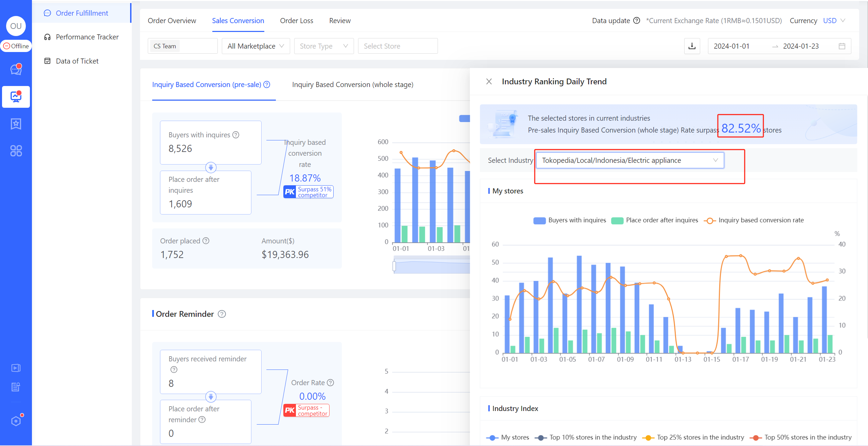Click the Data update help icon
868x446 pixels.
[637, 20]
